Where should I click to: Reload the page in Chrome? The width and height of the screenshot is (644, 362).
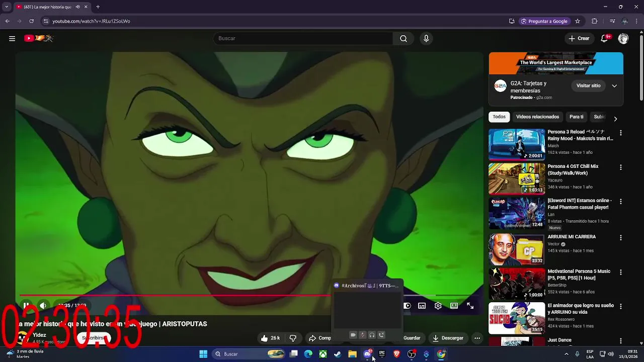point(31,21)
